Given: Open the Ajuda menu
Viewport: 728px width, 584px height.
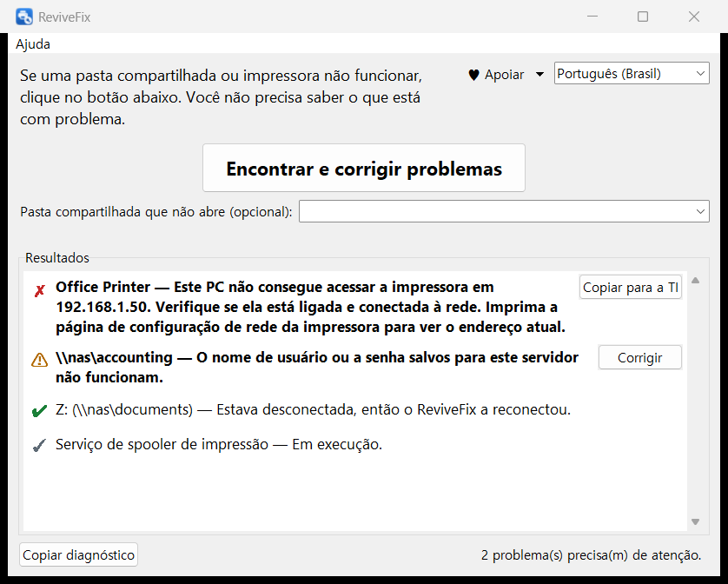Looking at the screenshot, I should pos(33,44).
